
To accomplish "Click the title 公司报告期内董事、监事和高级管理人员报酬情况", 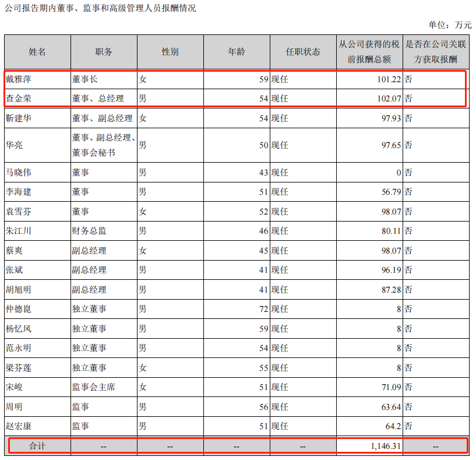I will point(100,8).
